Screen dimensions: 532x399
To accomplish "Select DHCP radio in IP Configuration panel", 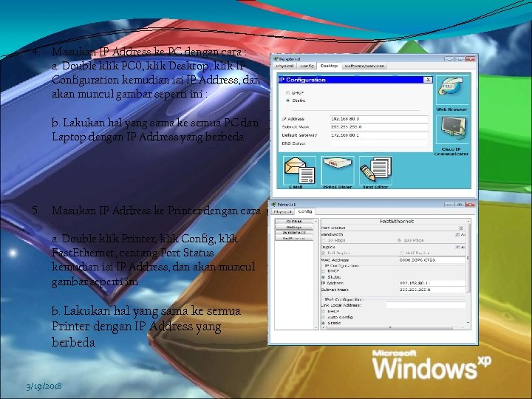I will 287,92.
